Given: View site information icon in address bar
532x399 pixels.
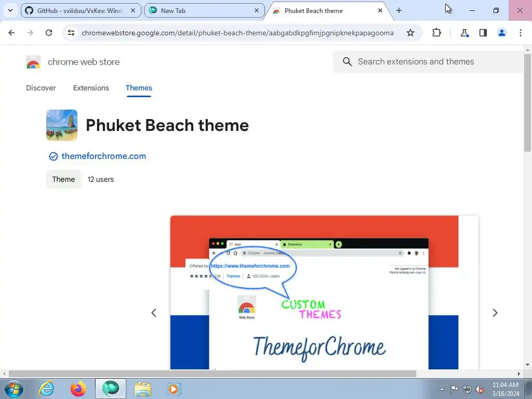Looking at the screenshot, I should pos(71,33).
